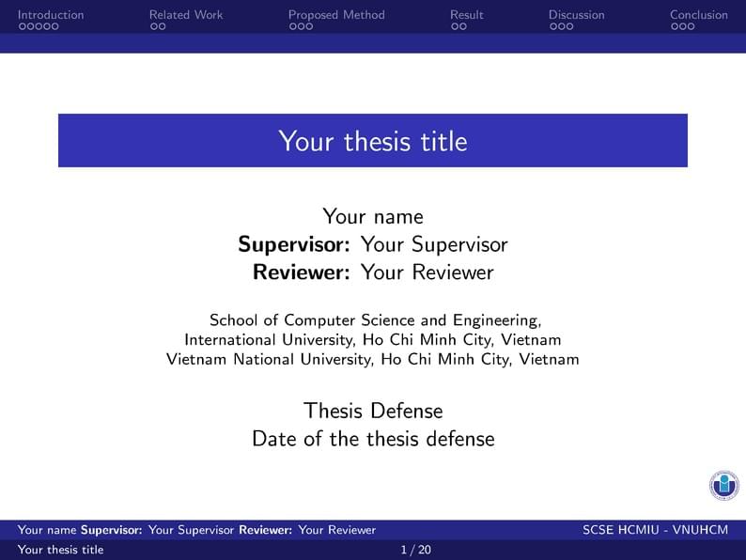Navigate to Proposed Method section

coord(336,14)
